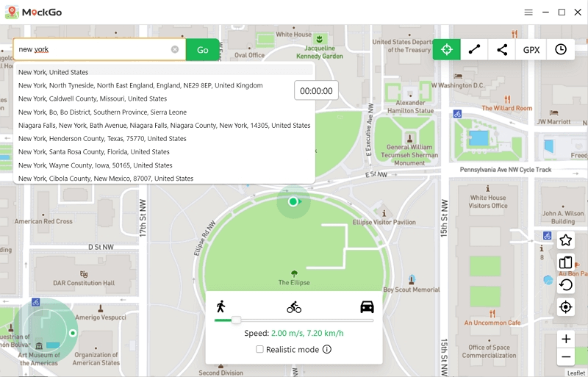Clear the search field text
The height and width of the screenshot is (377, 588).
[x=175, y=50]
